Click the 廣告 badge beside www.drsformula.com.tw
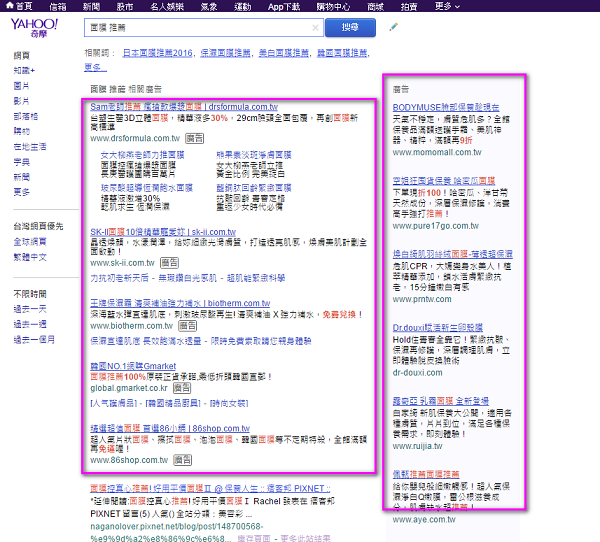600x542 pixels. coord(194,138)
